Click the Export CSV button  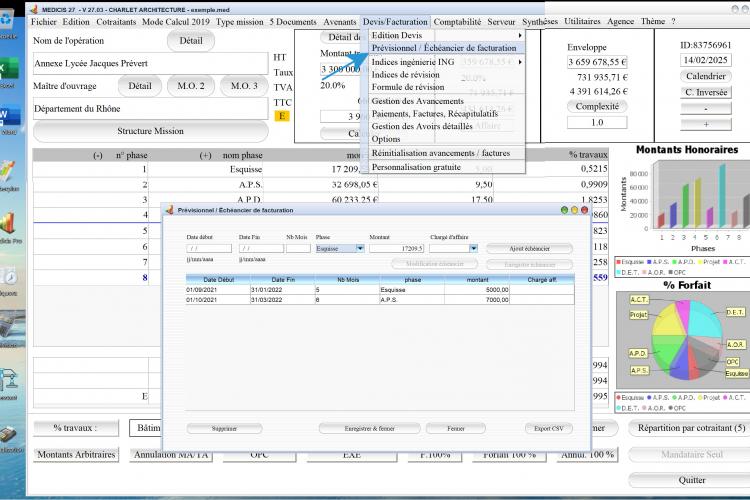549,428
